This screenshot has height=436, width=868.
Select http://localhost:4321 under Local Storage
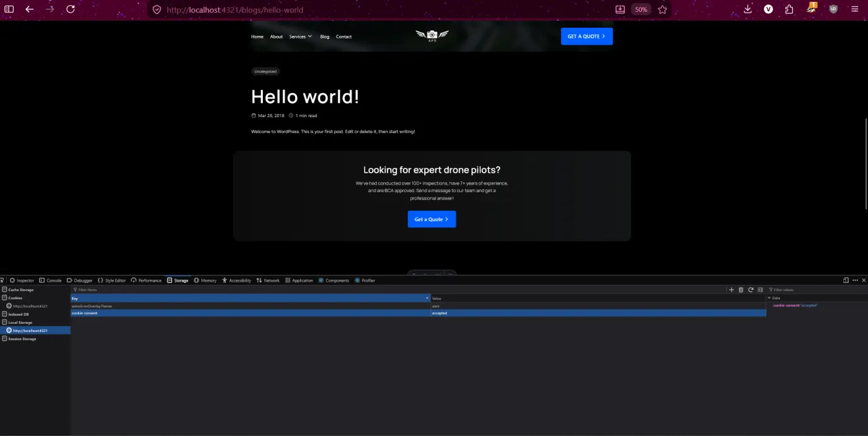click(x=35, y=330)
